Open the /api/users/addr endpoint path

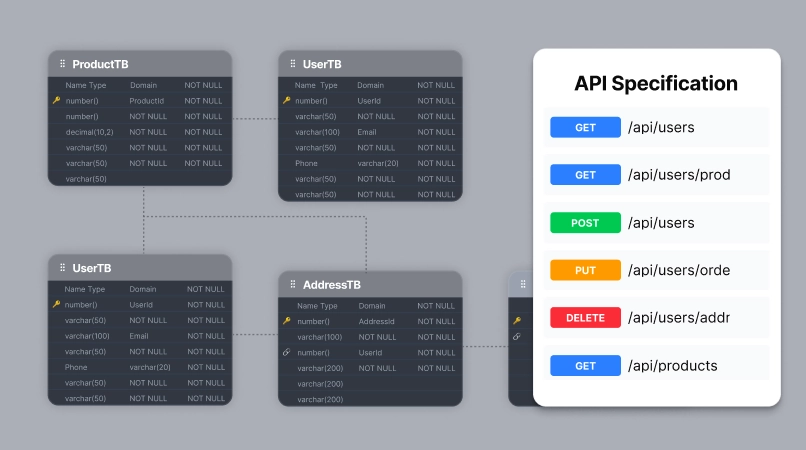pyautogui.click(x=679, y=318)
